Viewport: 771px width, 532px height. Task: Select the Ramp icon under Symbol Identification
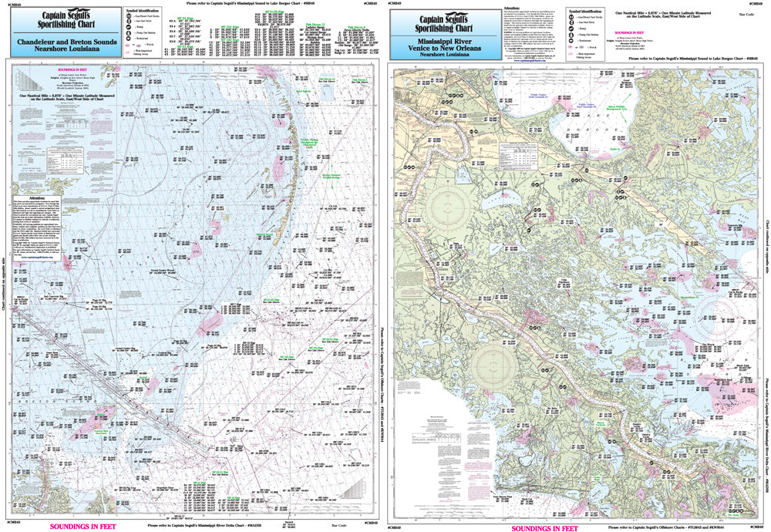(129, 27)
